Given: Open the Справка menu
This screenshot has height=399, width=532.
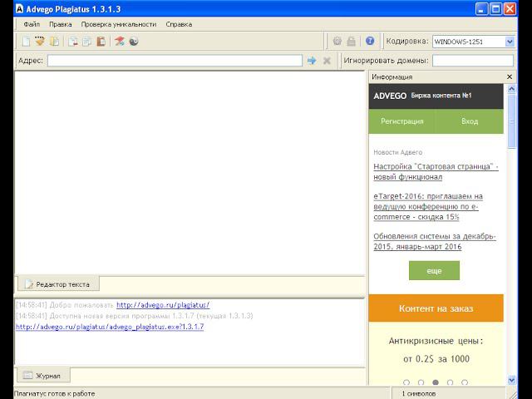Looking at the screenshot, I should click(x=179, y=24).
